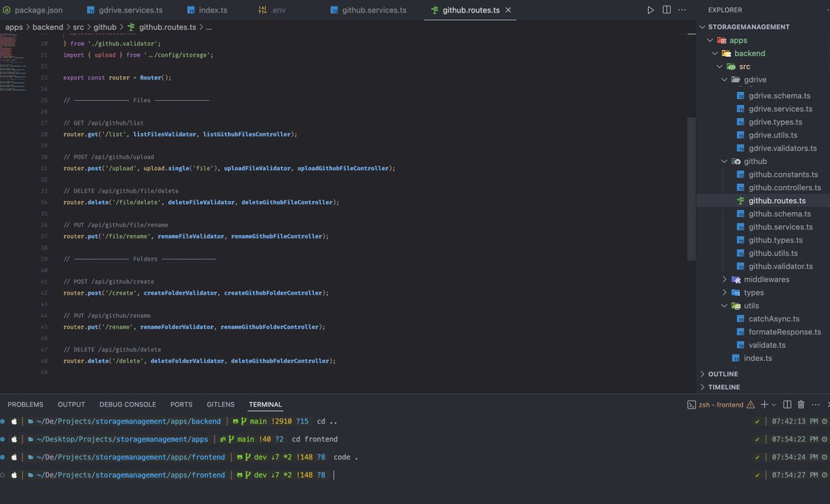The height and width of the screenshot is (504, 830).
Task: Open the OUTPUT panel tab
Action: [71, 404]
